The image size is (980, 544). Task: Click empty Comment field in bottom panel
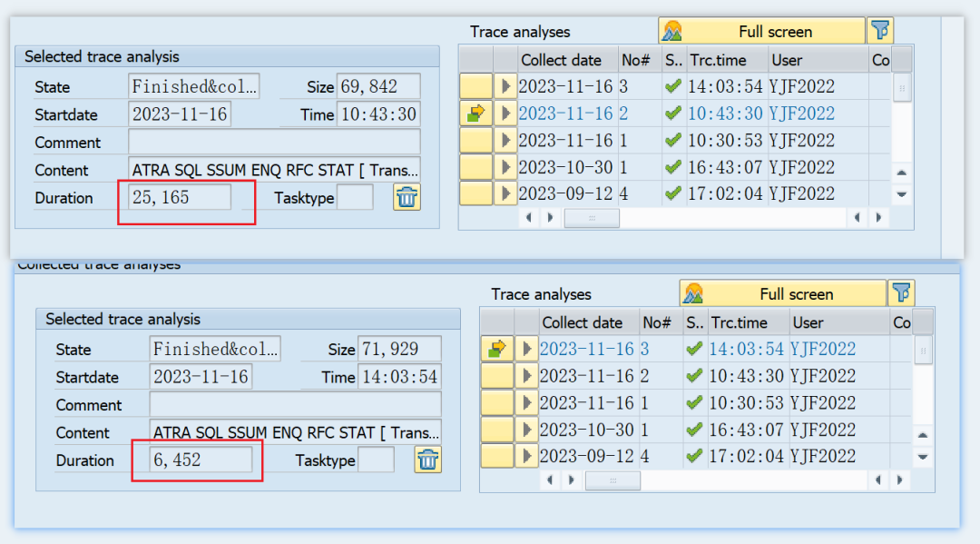click(296, 404)
